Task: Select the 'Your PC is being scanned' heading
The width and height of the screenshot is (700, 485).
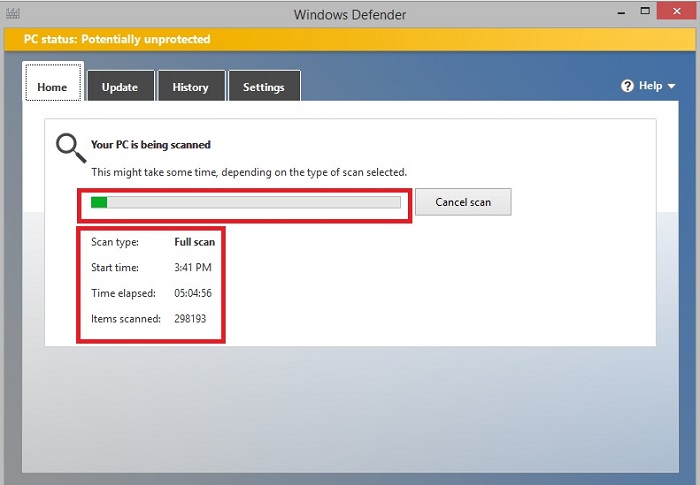Action: pyautogui.click(x=150, y=145)
